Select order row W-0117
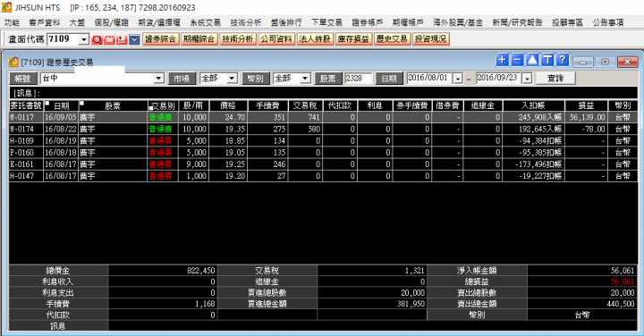 tap(323, 117)
